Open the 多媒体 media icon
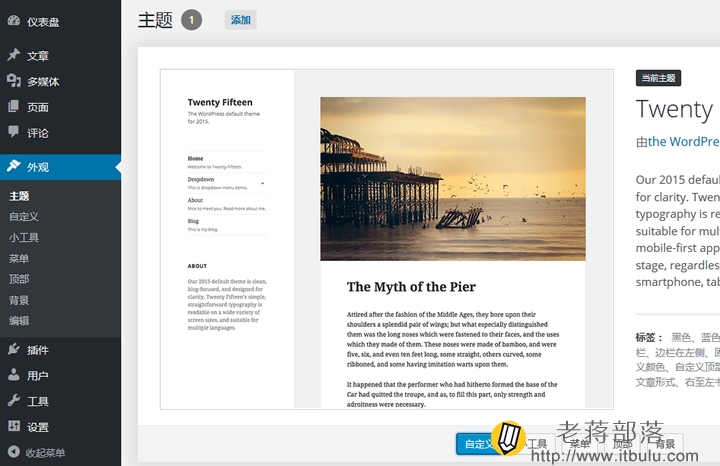 click(14, 80)
